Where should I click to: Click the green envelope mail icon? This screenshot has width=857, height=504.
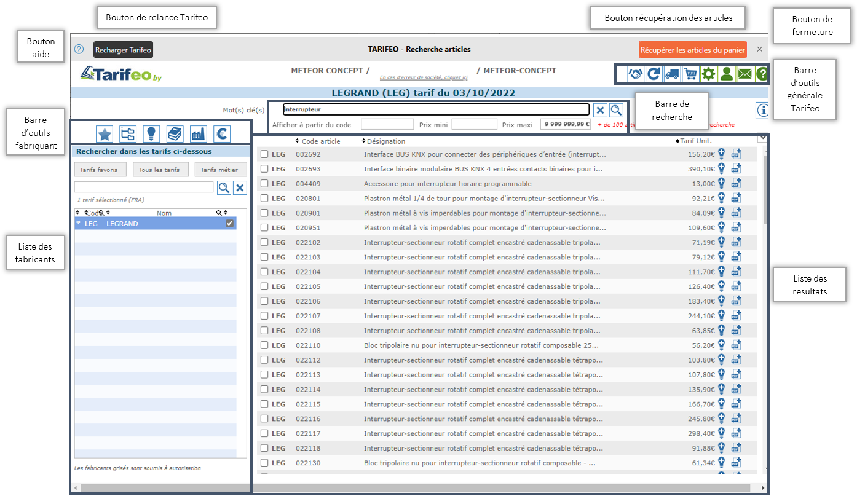point(744,74)
